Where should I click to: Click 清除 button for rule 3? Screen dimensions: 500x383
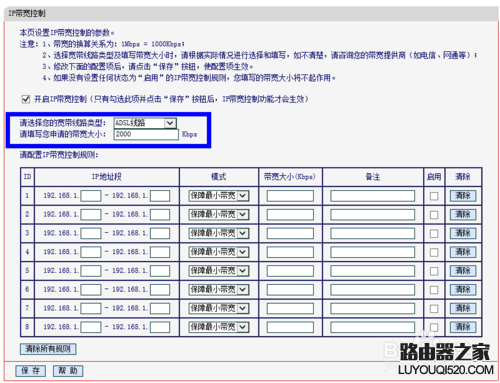coord(463,233)
